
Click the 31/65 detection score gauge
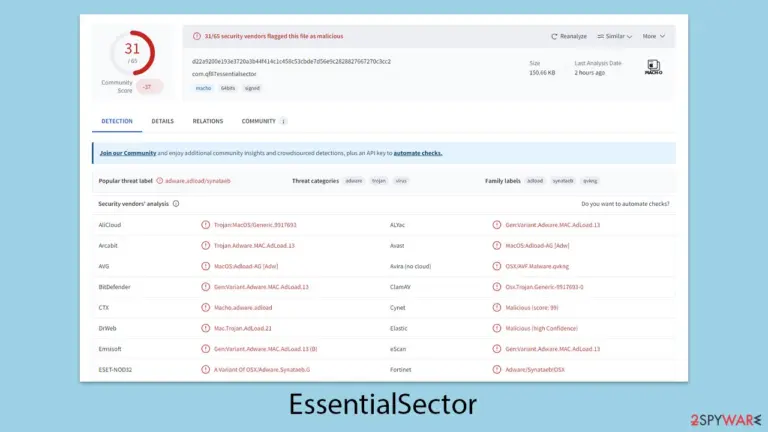pos(132,53)
